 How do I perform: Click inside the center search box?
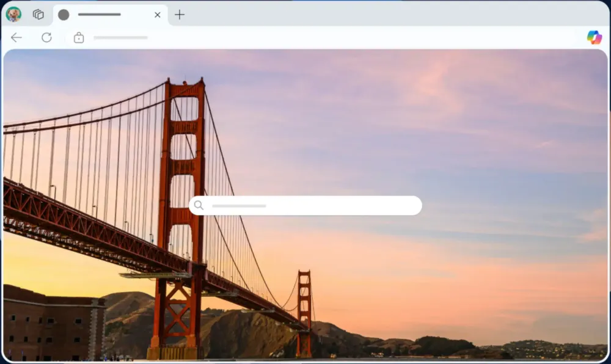tap(305, 205)
